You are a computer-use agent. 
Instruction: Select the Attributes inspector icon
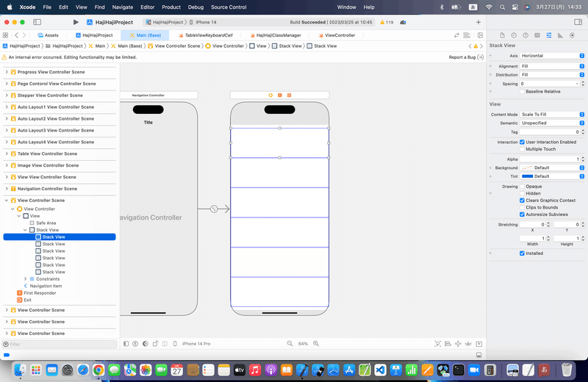[548, 35]
